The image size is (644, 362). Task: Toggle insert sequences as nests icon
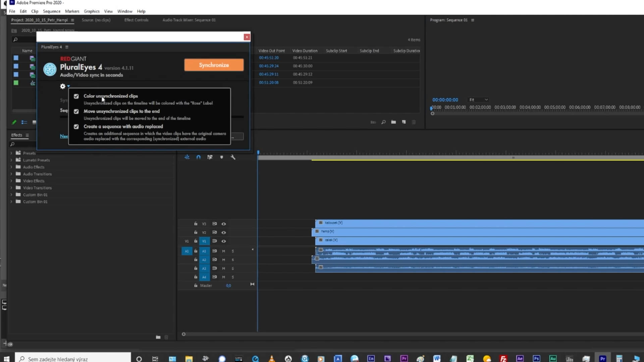(x=187, y=157)
